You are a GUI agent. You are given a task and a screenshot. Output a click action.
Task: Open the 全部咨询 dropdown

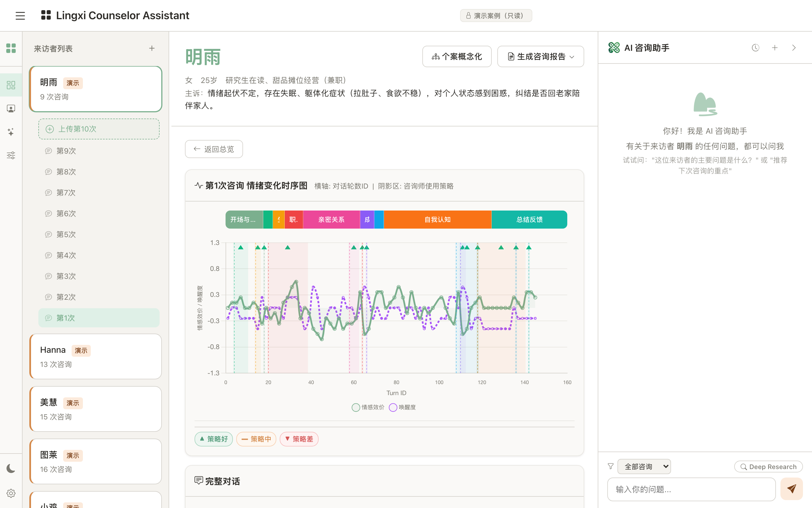click(x=644, y=466)
